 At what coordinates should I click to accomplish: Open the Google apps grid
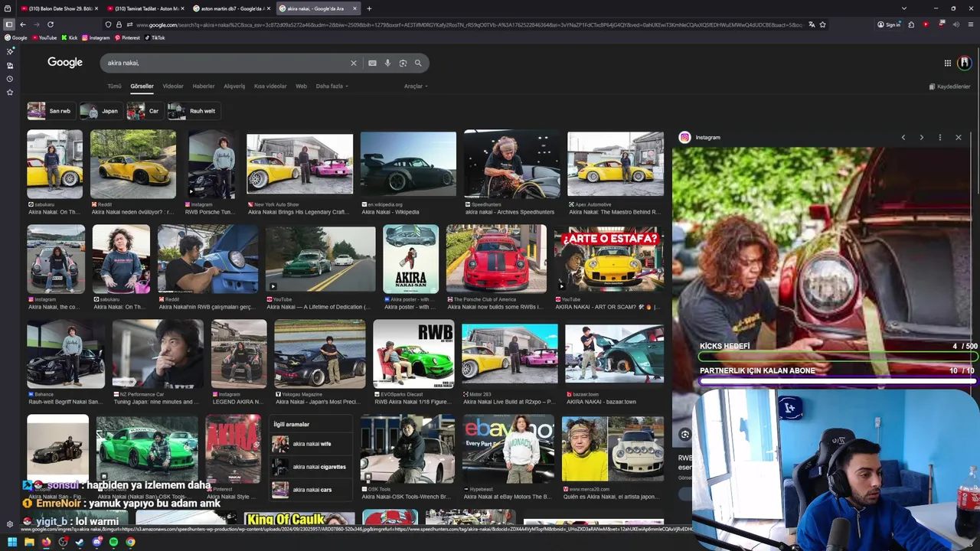click(947, 63)
